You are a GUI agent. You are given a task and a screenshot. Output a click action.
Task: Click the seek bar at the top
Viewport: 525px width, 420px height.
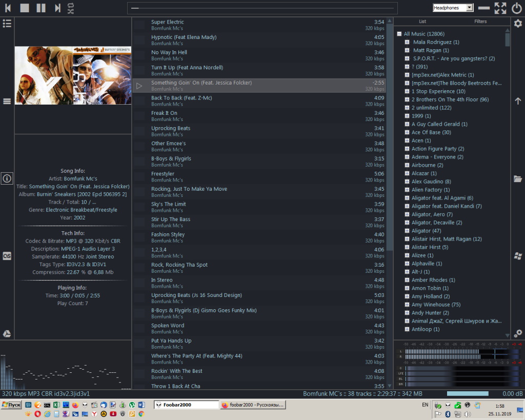click(x=262, y=8)
